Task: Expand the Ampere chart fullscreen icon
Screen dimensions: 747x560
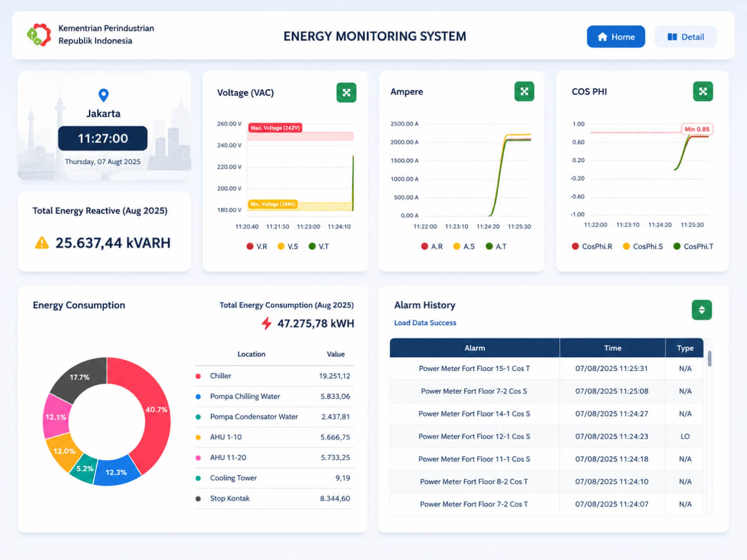Action: (x=524, y=91)
